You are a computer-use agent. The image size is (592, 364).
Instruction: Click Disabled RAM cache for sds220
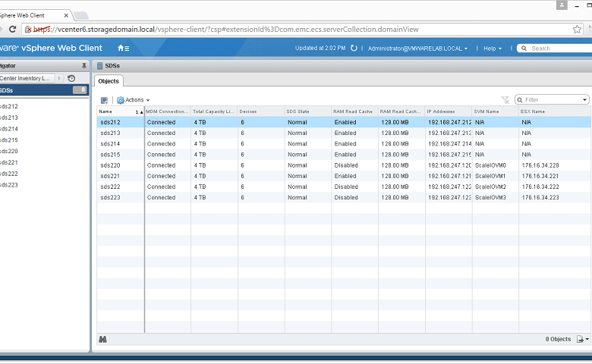[346, 165]
